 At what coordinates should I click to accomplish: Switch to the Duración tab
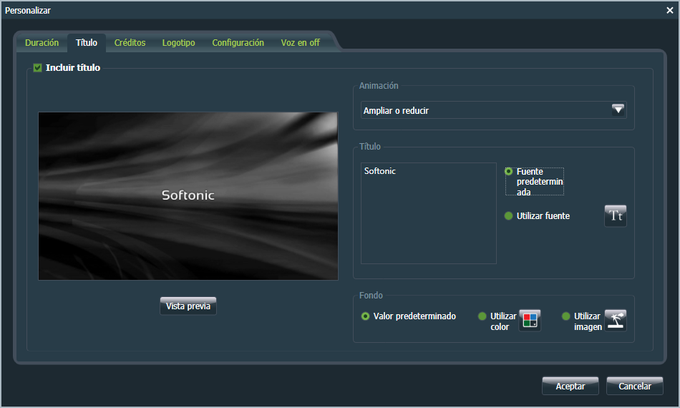(x=42, y=43)
